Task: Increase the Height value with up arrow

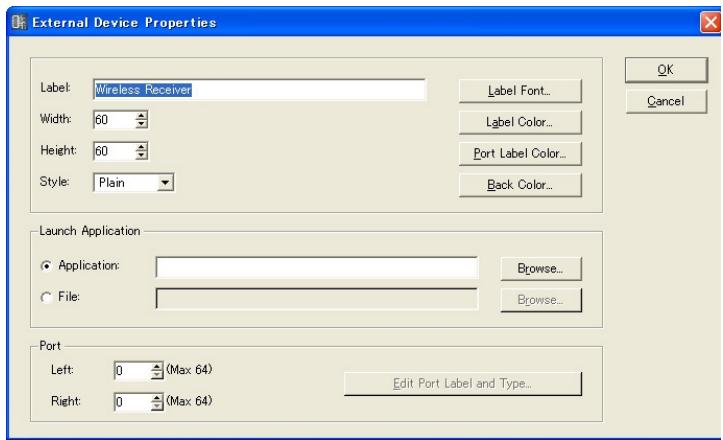Action: point(142,147)
